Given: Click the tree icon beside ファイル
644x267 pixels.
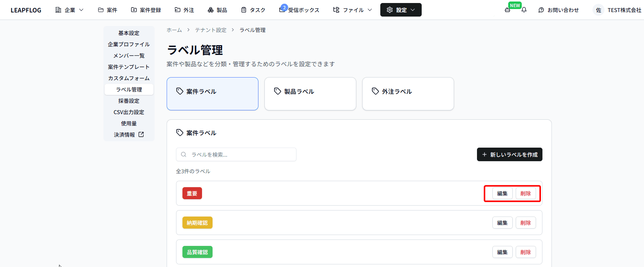Looking at the screenshot, I should 336,10.
